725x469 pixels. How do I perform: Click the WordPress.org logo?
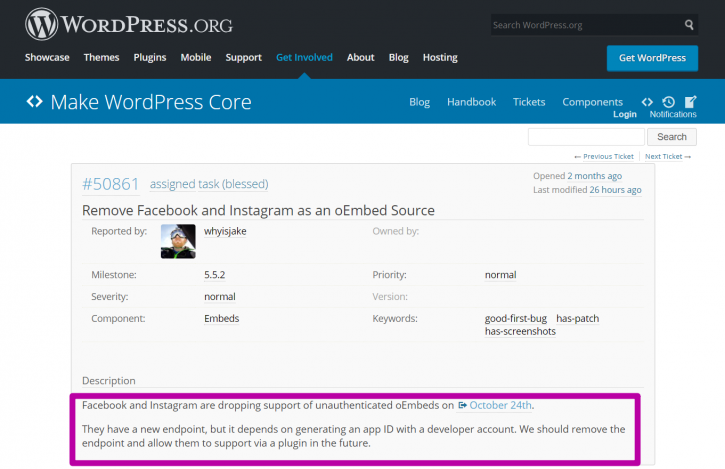(x=129, y=24)
